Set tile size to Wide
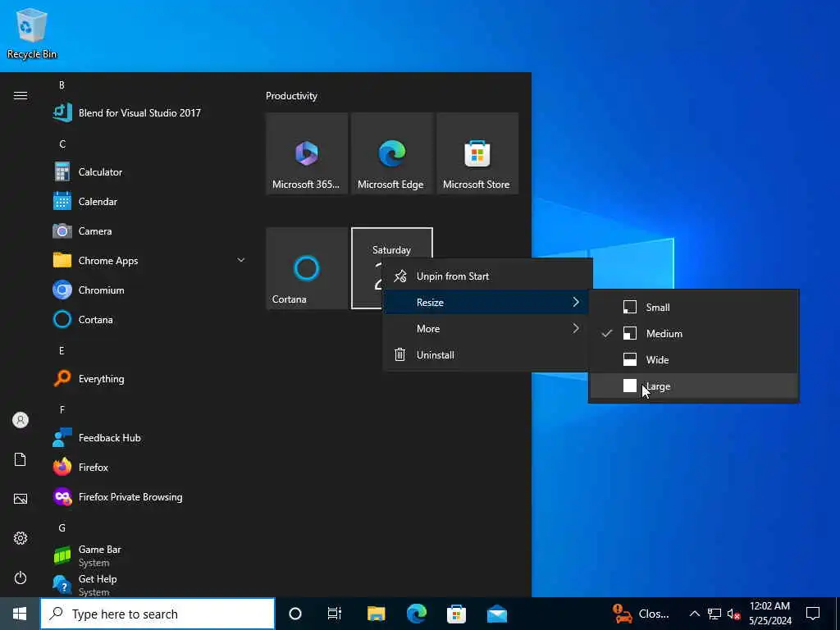Screen dimensions: 840x630 click(694, 359)
